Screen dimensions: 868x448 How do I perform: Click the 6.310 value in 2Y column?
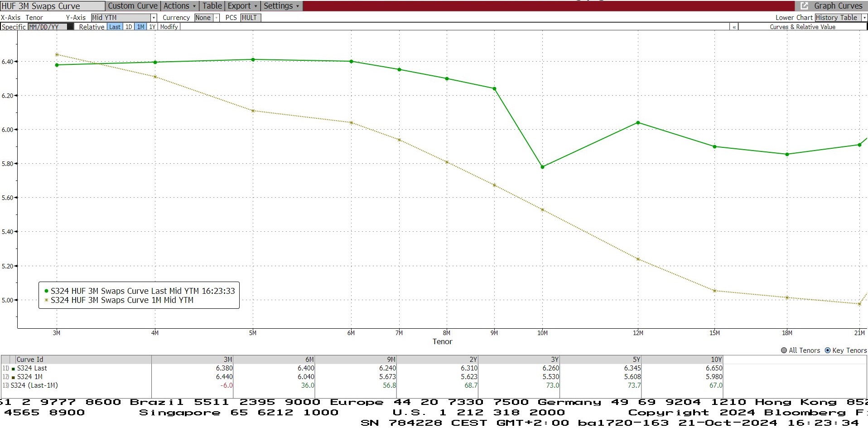(x=469, y=368)
